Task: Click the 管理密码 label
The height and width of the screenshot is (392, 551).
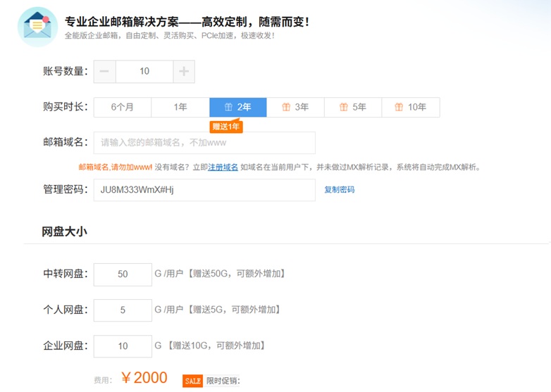Action: click(66, 189)
